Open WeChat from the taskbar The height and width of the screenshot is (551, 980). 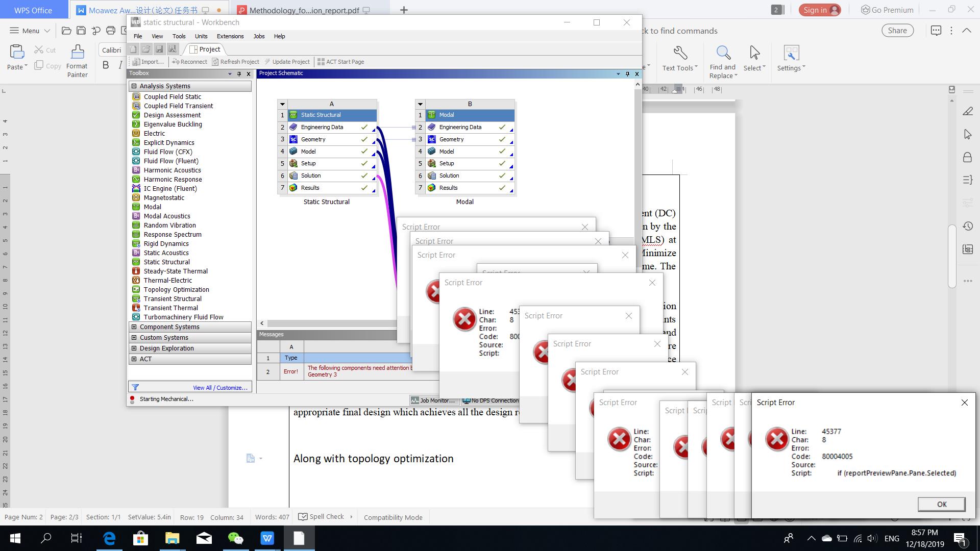[x=235, y=538]
